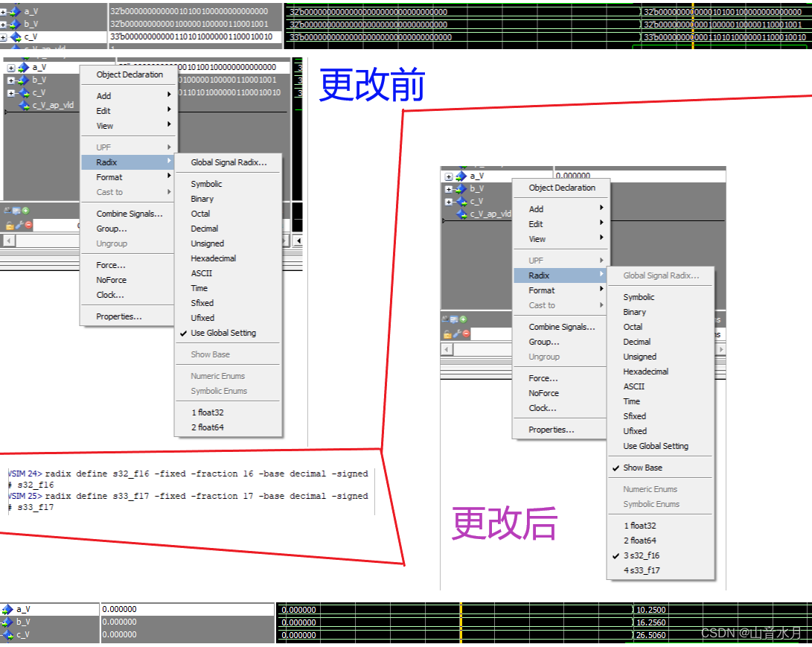812x647 pixels.
Task: Open Global Signal Radix... in the before-change submenu
Action: 228,162
